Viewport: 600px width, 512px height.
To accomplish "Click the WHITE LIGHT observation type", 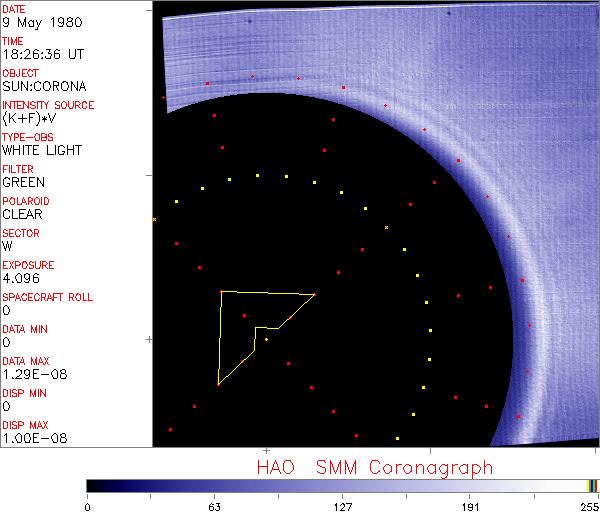I will click(x=42, y=151).
